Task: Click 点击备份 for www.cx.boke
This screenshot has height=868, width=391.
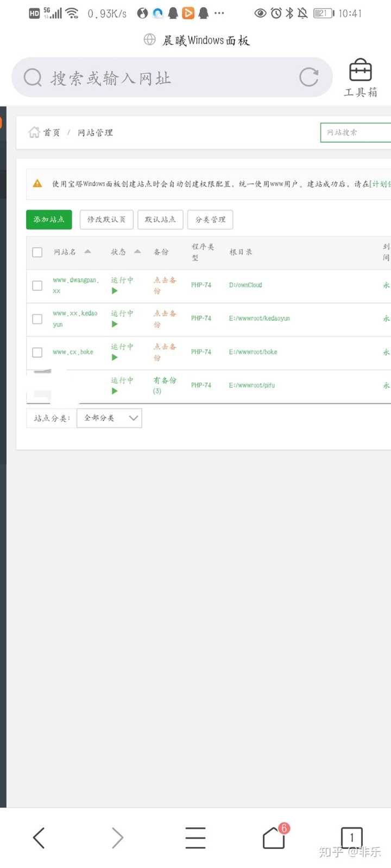Action: (x=165, y=352)
